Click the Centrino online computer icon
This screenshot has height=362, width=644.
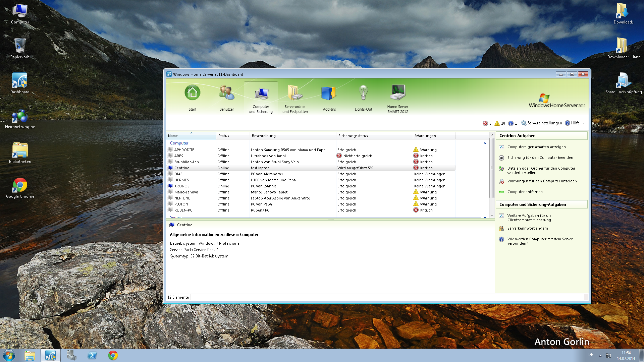point(170,168)
